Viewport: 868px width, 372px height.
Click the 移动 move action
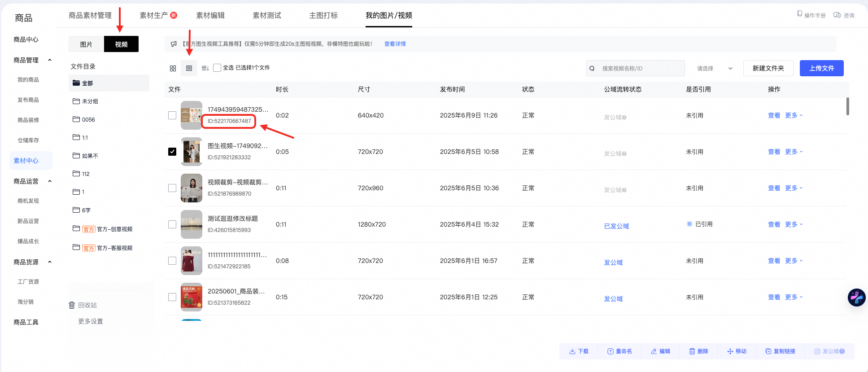737,351
